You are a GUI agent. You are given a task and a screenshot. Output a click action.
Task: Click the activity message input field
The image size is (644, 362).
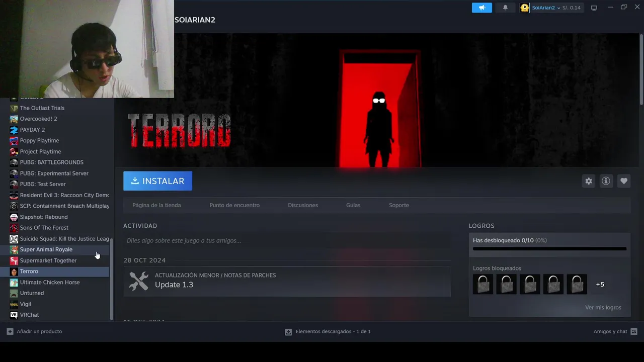pyautogui.click(x=287, y=240)
